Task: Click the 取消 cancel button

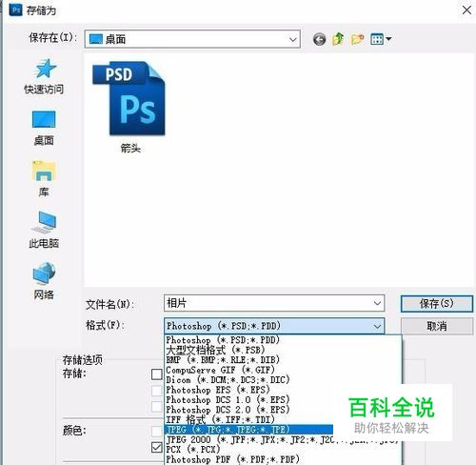Action: [437, 326]
